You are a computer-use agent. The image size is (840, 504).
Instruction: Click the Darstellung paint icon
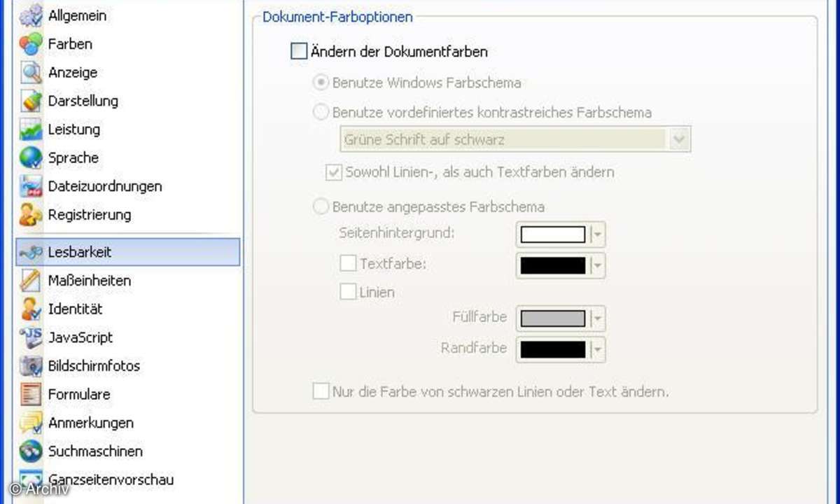(x=31, y=101)
